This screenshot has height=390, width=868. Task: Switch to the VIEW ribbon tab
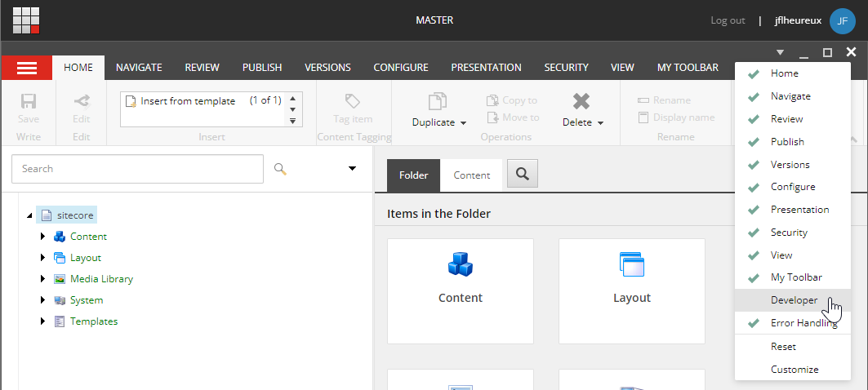coord(622,68)
